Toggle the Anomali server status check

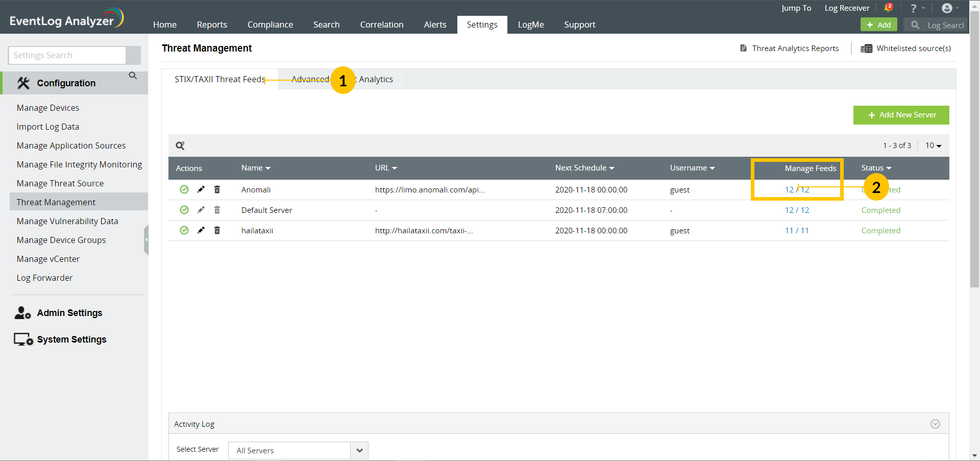click(184, 189)
